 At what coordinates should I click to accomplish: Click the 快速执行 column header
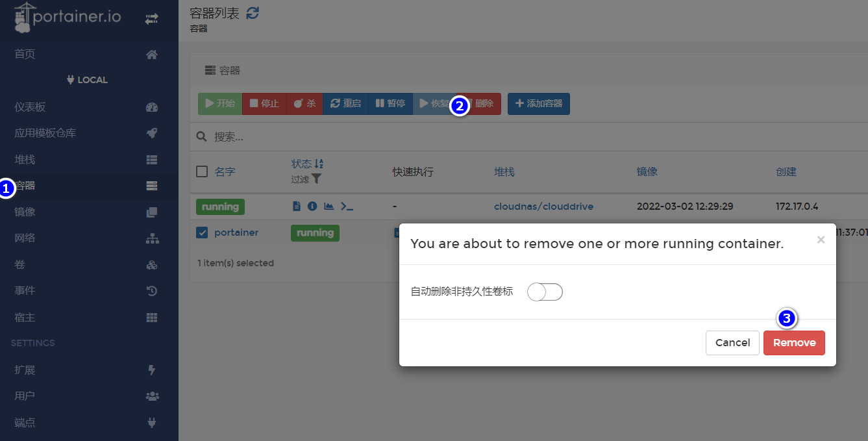[x=413, y=172]
